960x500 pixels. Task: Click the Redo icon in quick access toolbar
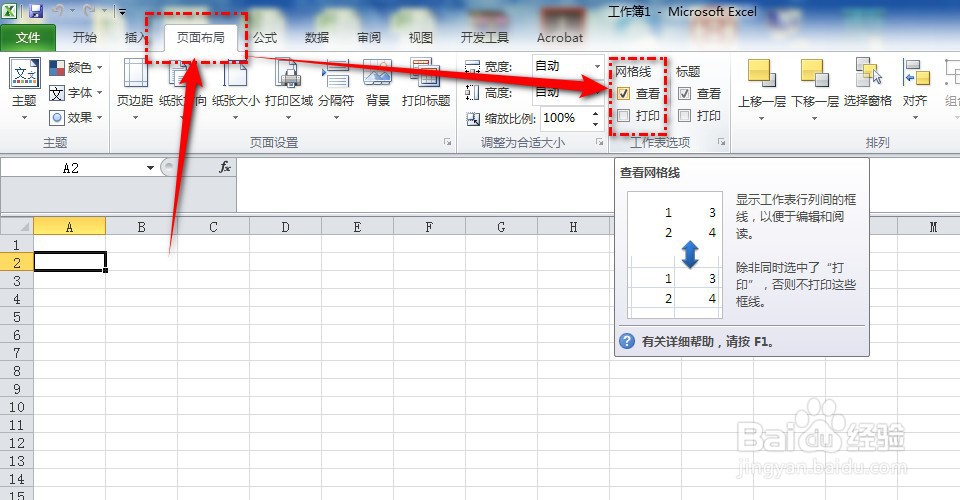(89, 10)
